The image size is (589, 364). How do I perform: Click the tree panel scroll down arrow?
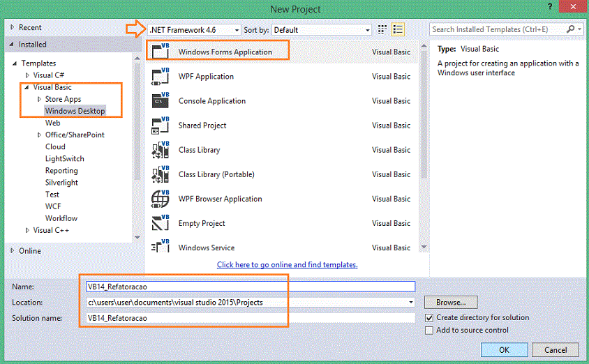[x=137, y=237]
